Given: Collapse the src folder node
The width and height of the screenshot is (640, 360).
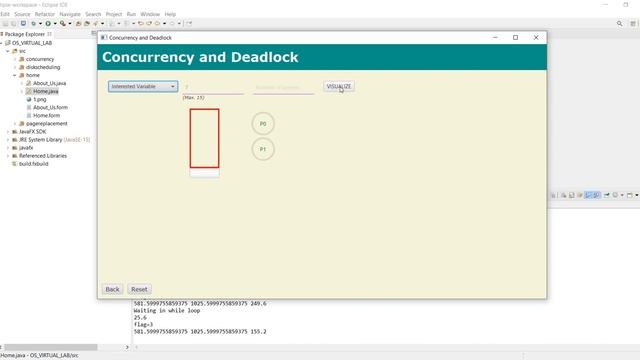Looking at the screenshot, I should click(x=8, y=51).
